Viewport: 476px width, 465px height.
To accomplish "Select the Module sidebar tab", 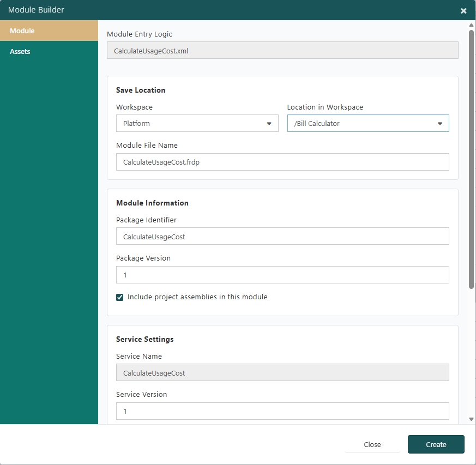I will tap(49, 31).
